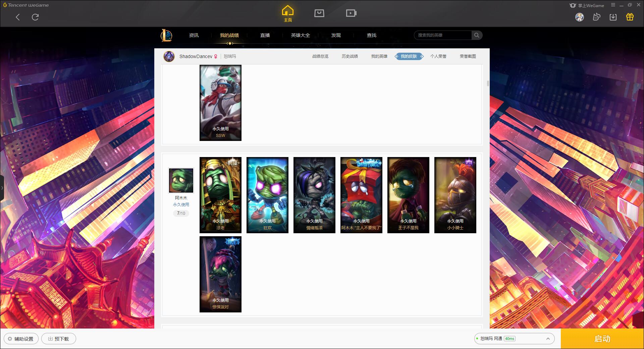Switch to 个人荣誉 sub-tab
644x349 pixels.
coord(438,56)
